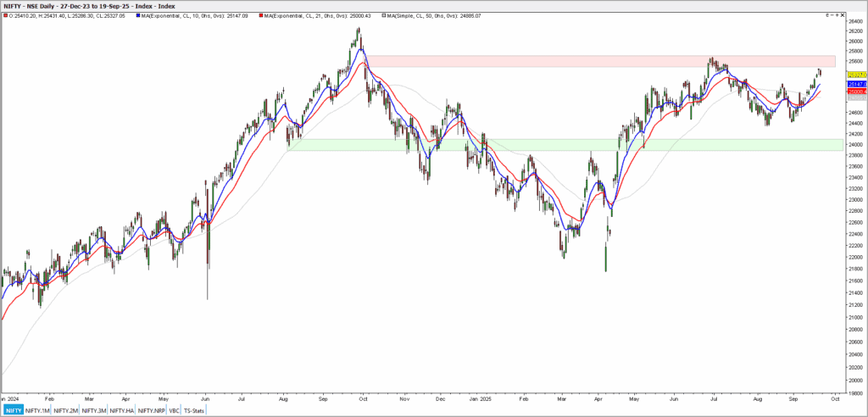Open the NIFTY.2M chart tab
Image resolution: width=868 pixels, height=417 pixels.
(x=65, y=410)
